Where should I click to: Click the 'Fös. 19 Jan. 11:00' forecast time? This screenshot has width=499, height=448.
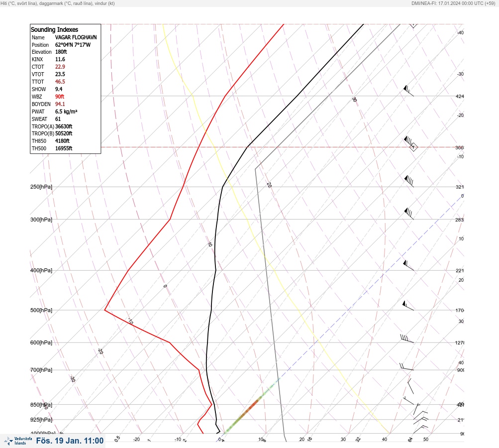[x=70, y=441]
